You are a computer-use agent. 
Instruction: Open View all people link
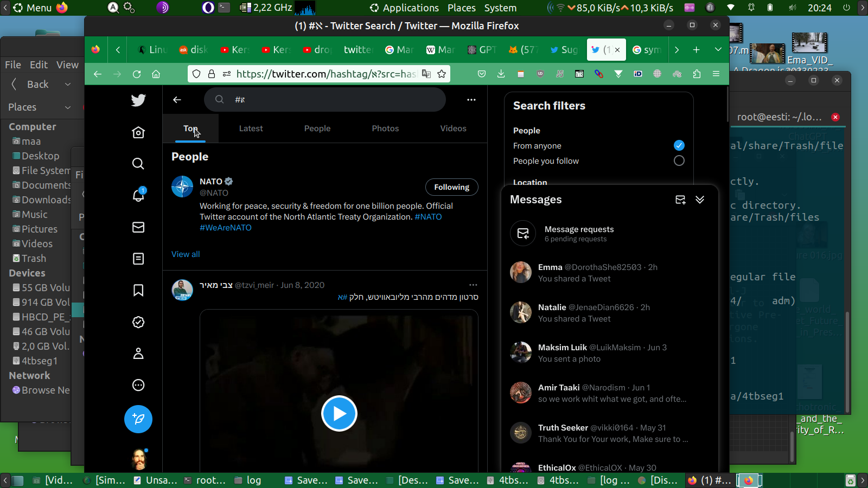[x=186, y=254]
